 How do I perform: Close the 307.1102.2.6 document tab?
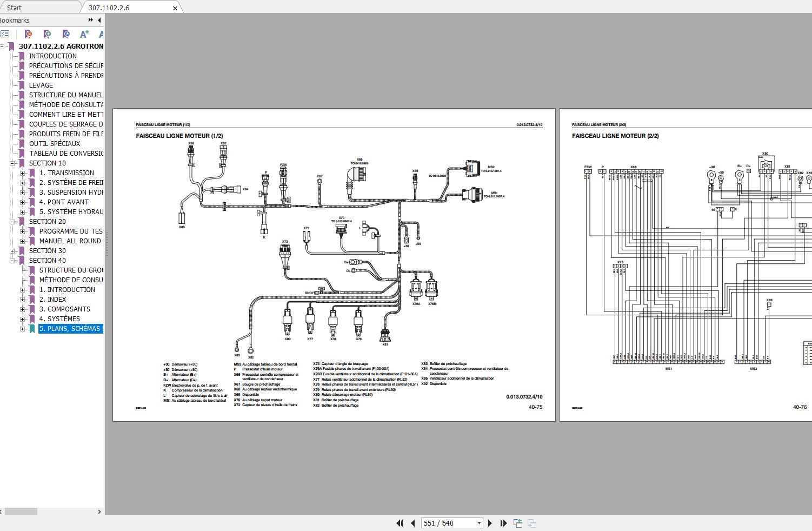coord(175,8)
